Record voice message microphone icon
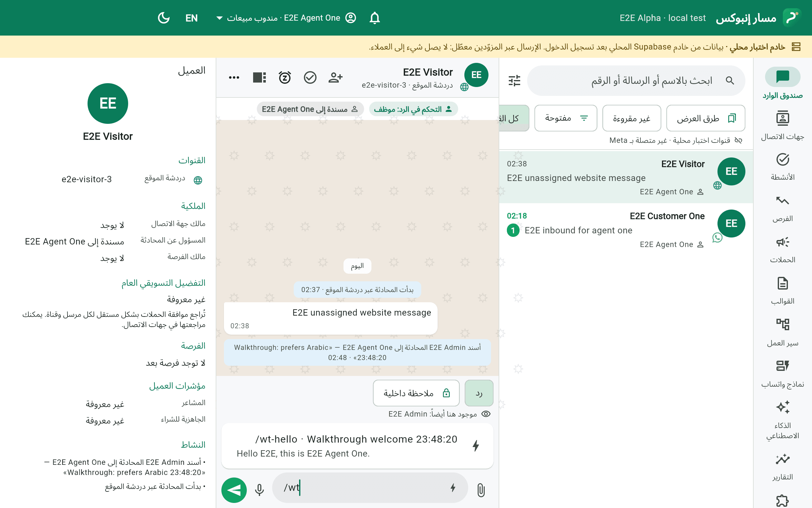This screenshot has height=508, width=812. [x=259, y=490]
